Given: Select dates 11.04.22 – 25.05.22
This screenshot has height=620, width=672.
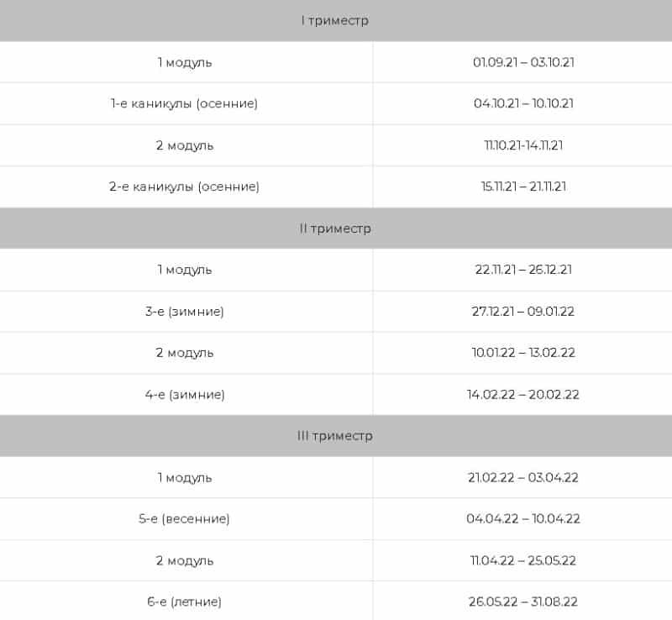Looking at the screenshot, I should (x=523, y=560).
